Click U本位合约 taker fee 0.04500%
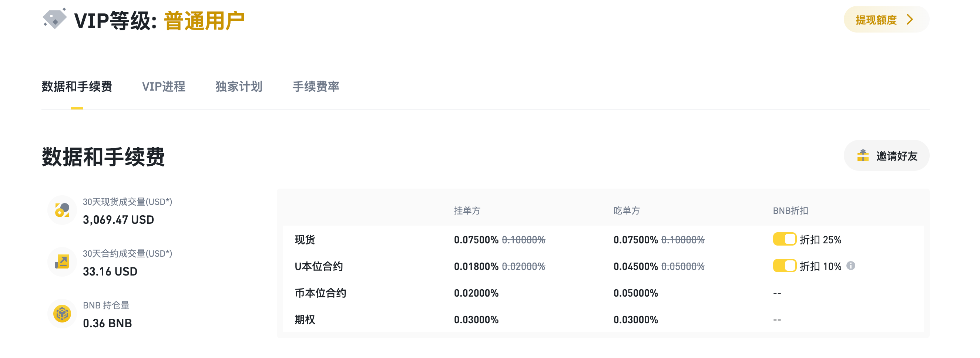980x358 pixels. coord(635,266)
